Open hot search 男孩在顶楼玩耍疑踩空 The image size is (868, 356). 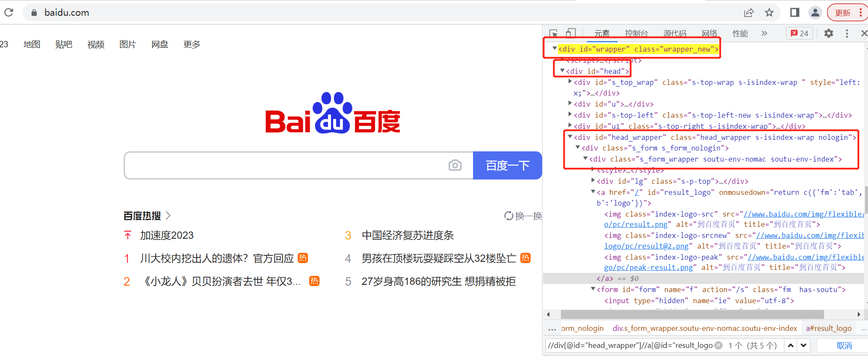(439, 258)
